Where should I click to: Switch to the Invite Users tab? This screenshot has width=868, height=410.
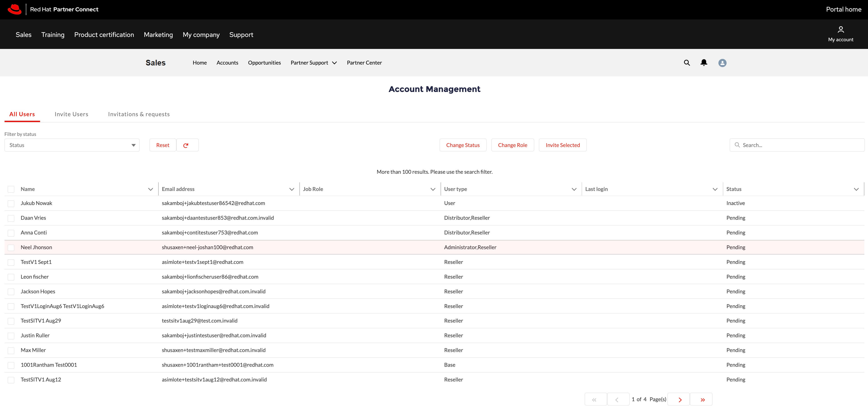point(71,114)
